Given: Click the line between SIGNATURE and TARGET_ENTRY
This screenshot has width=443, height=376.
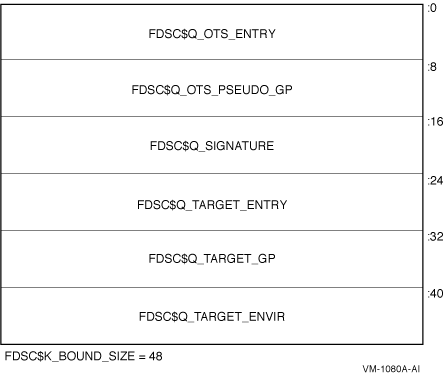Looking at the screenshot, I should tap(212, 173).
